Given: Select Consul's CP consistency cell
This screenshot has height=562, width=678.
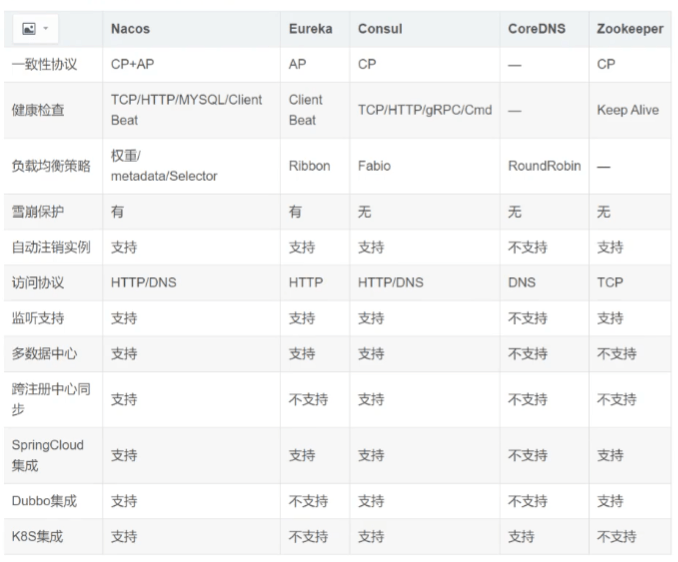Looking at the screenshot, I should click(x=367, y=64).
